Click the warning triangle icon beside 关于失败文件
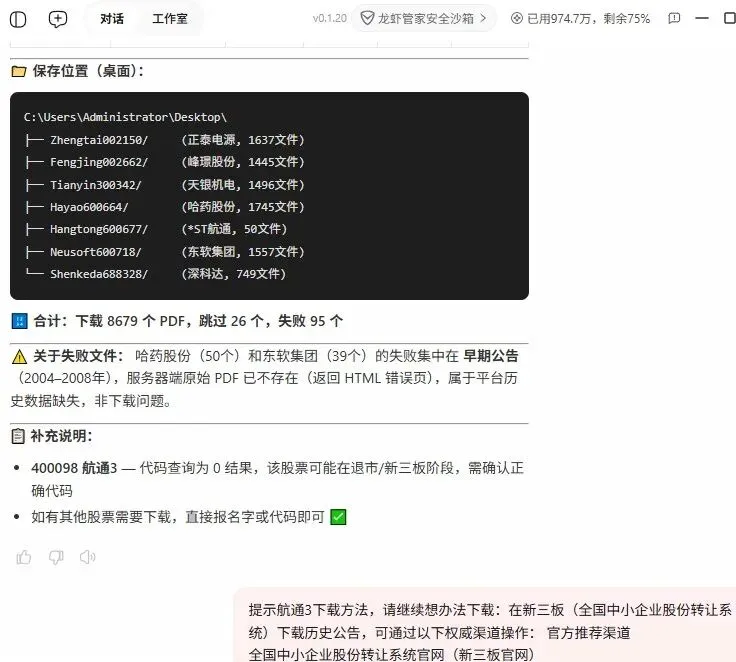Viewport: 736px width, 662px height. click(19, 357)
